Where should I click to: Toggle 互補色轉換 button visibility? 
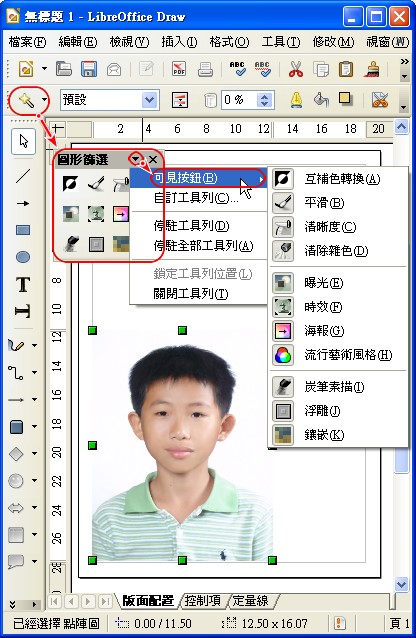click(338, 179)
